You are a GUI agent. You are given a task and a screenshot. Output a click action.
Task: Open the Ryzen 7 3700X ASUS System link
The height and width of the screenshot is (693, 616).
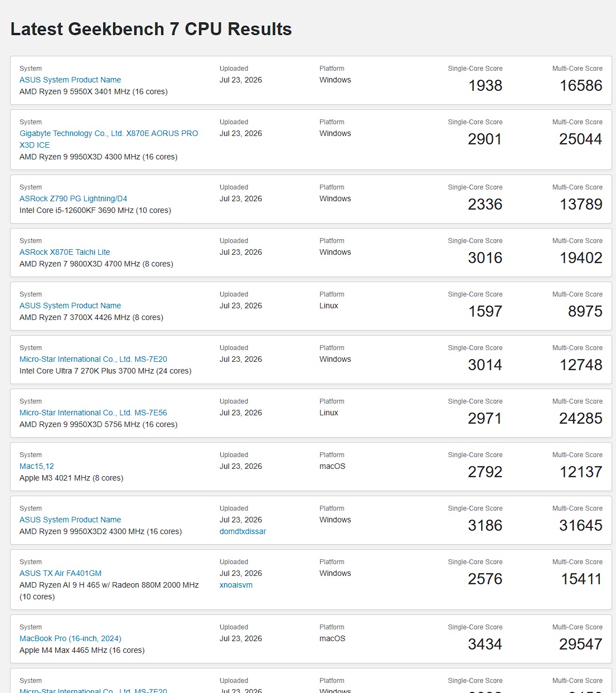(70, 306)
